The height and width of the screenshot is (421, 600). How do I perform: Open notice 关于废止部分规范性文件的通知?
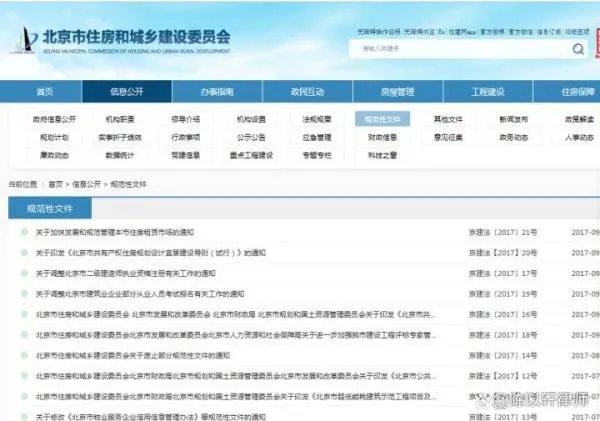(133, 356)
